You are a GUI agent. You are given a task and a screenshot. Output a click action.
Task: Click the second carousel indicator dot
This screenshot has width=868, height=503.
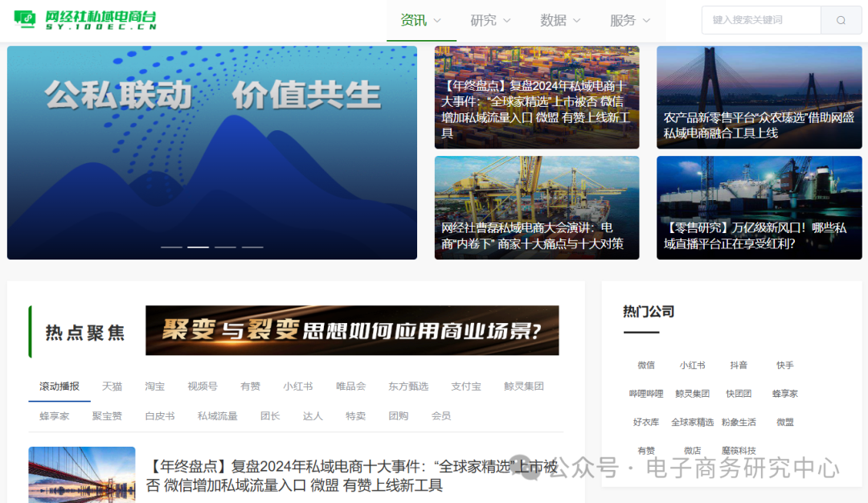click(x=197, y=247)
